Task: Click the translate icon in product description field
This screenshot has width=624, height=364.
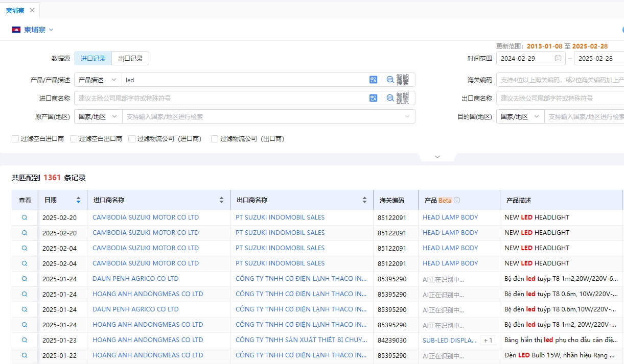Action: coord(374,80)
